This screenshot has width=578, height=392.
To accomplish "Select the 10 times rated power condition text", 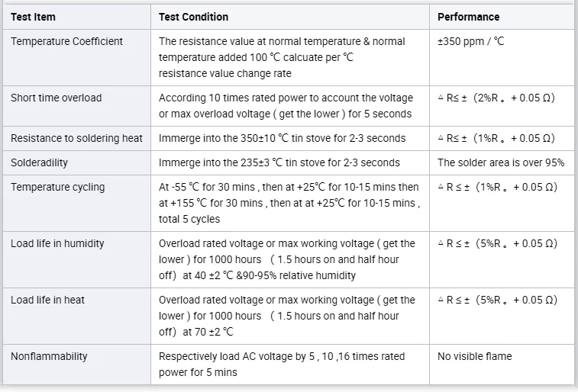I will [286, 105].
